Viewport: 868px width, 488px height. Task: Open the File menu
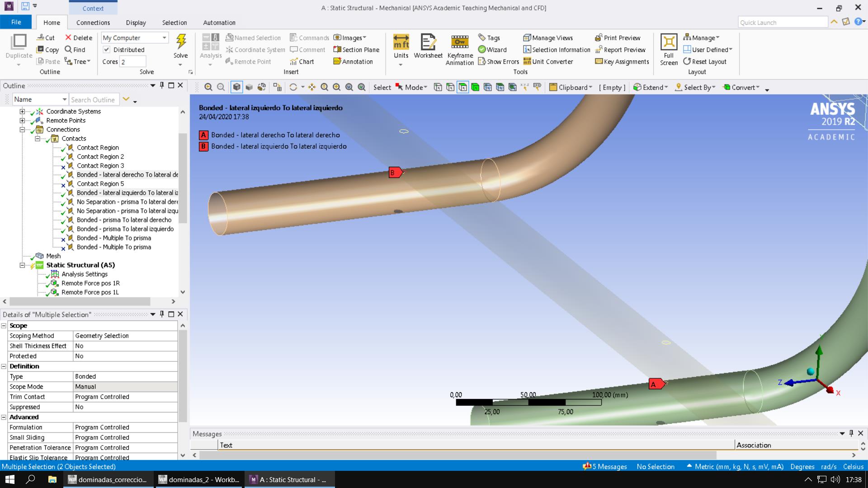[16, 22]
